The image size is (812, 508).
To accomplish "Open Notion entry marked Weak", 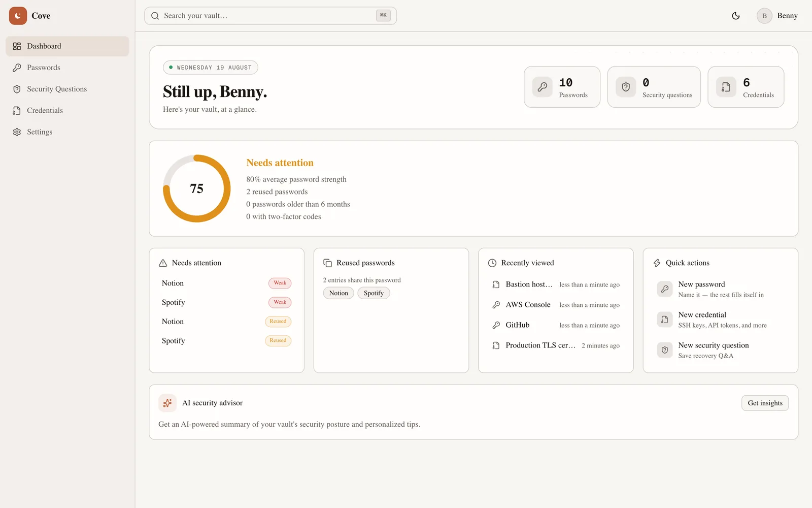I will pyautogui.click(x=226, y=283).
